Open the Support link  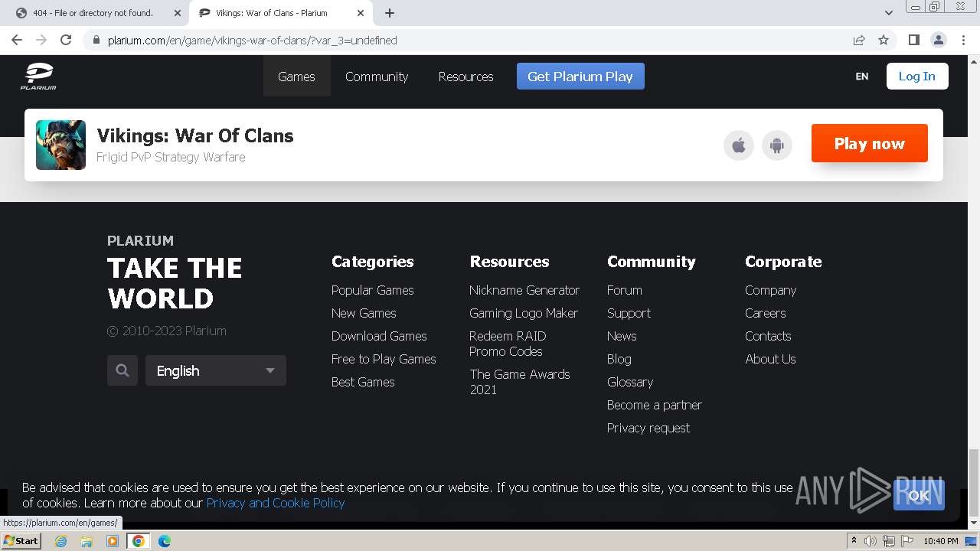tap(629, 313)
